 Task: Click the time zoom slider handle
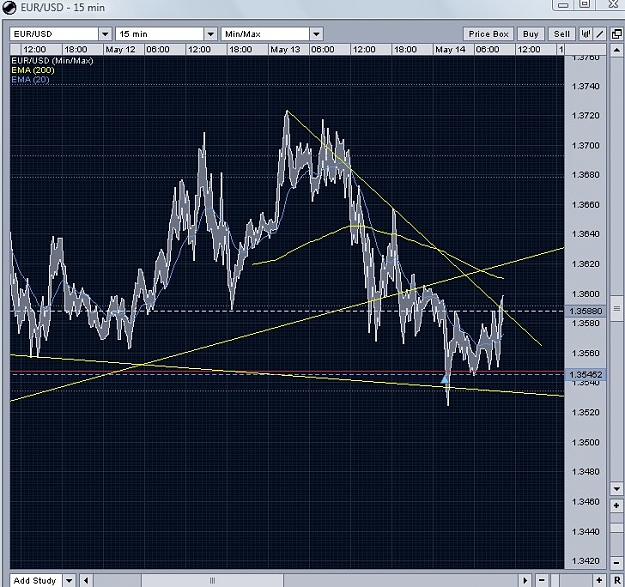[555, 580]
